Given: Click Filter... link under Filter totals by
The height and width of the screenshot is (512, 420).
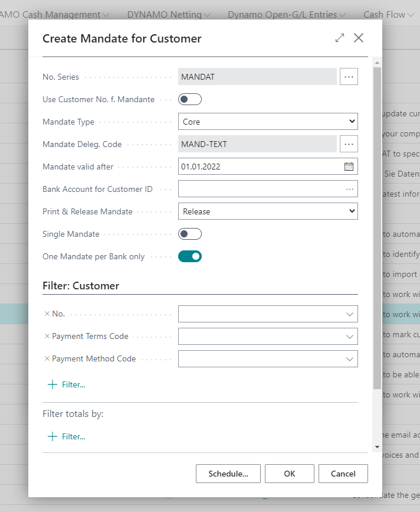Looking at the screenshot, I should coord(74,436).
